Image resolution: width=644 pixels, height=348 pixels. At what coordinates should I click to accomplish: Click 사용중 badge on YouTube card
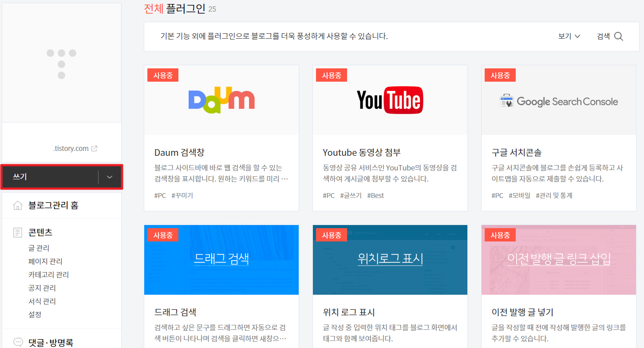[332, 75]
